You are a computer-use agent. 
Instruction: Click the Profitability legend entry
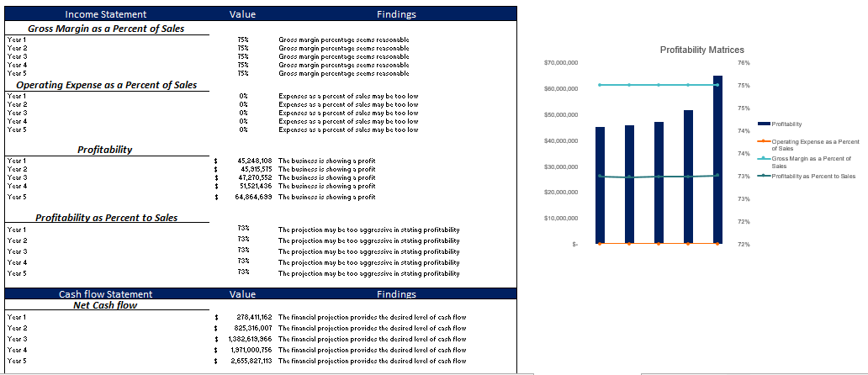tap(787, 124)
